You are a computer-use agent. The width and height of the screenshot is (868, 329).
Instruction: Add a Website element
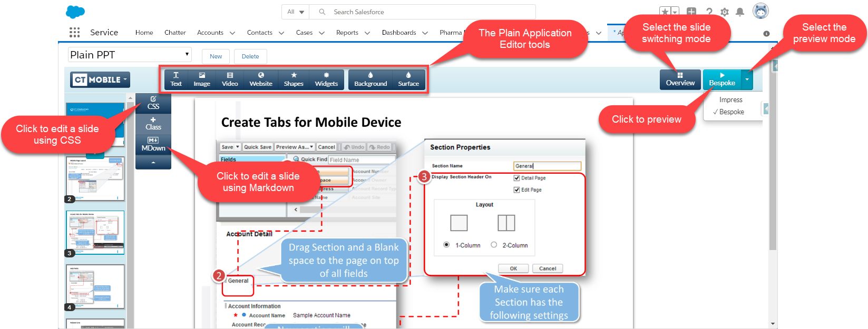coord(261,79)
